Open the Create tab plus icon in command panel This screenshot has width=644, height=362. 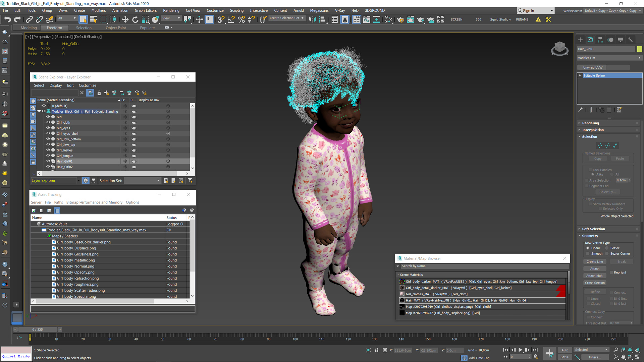tap(580, 40)
